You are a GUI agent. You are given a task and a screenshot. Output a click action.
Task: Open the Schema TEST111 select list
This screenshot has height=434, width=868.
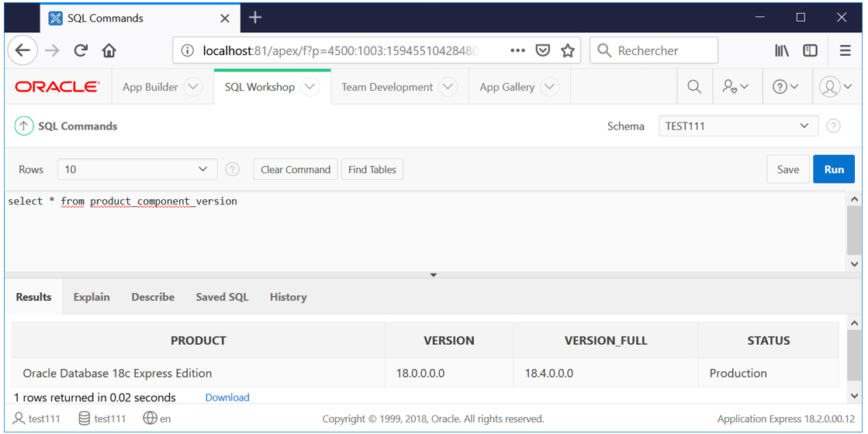(738, 126)
